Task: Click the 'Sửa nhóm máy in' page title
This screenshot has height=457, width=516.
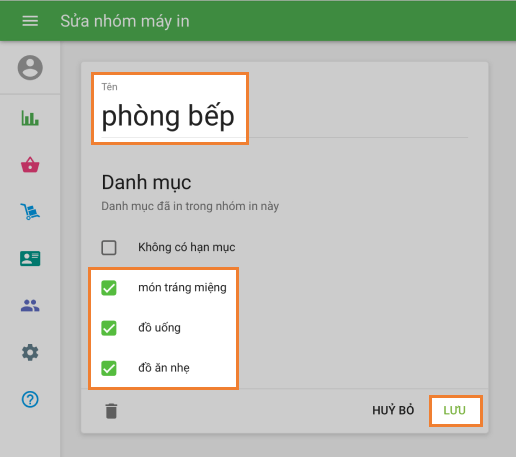Action: 125,21
